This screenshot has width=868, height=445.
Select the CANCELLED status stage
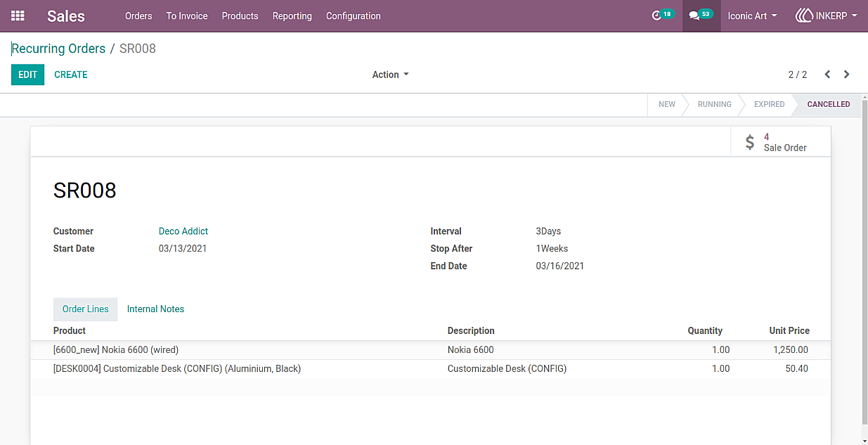[x=829, y=104]
